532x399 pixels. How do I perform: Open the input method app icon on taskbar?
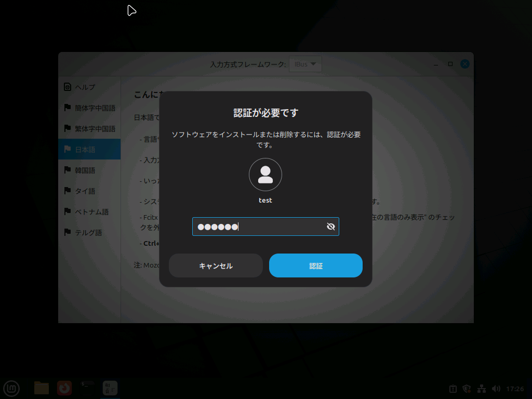pos(109,388)
